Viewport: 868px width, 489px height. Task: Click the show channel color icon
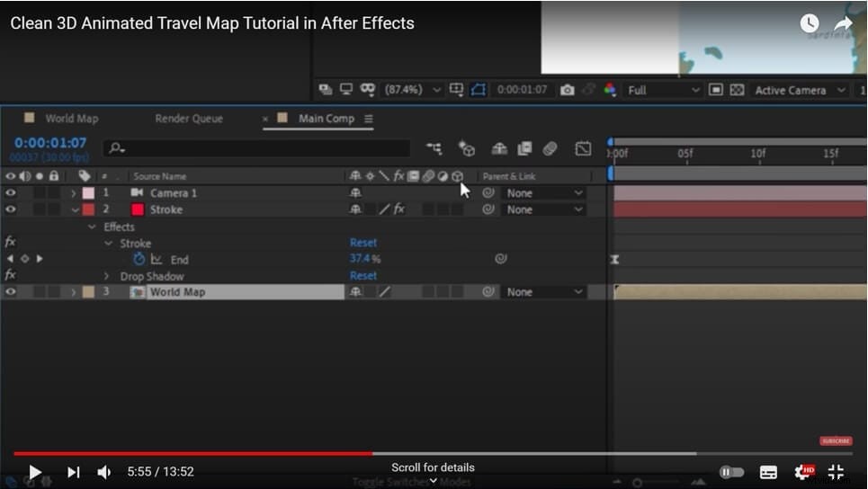click(x=610, y=90)
